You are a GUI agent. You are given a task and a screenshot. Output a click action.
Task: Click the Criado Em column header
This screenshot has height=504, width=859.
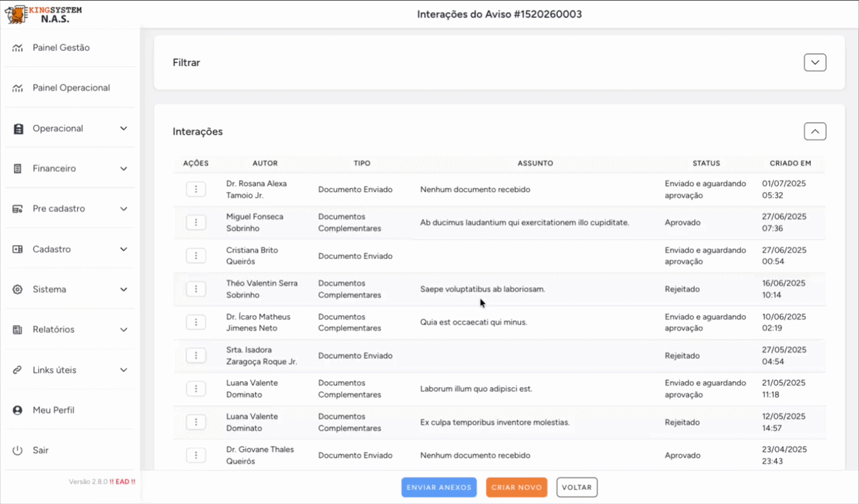790,163
